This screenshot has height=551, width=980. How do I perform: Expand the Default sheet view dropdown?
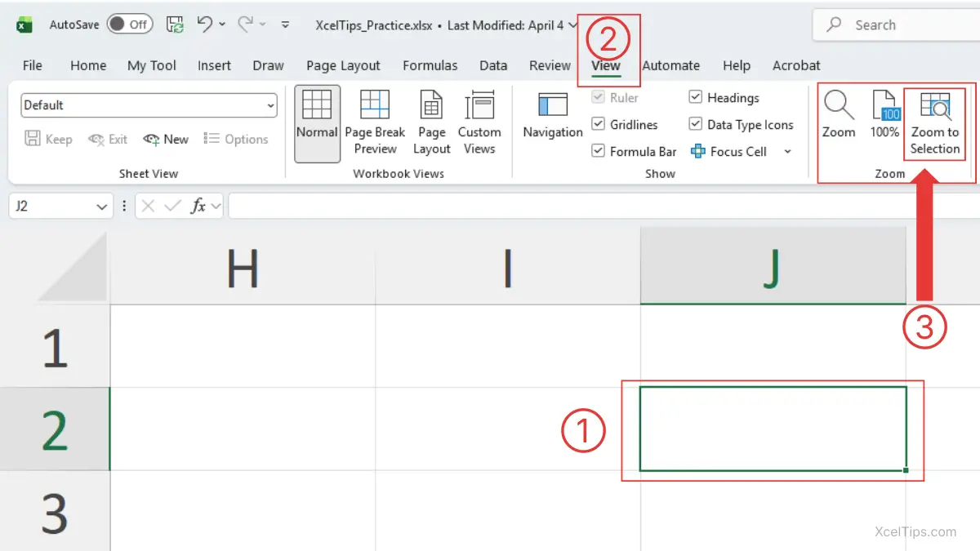click(270, 105)
